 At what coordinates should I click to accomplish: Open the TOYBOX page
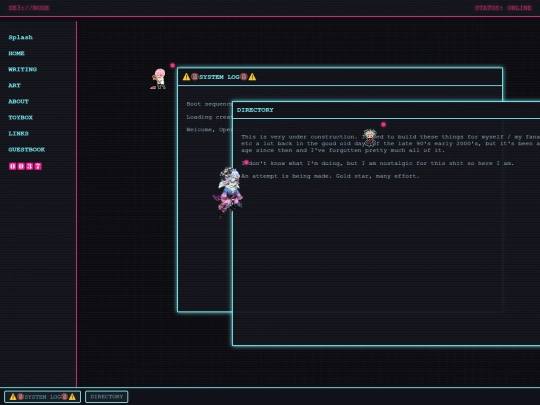pyautogui.click(x=21, y=117)
